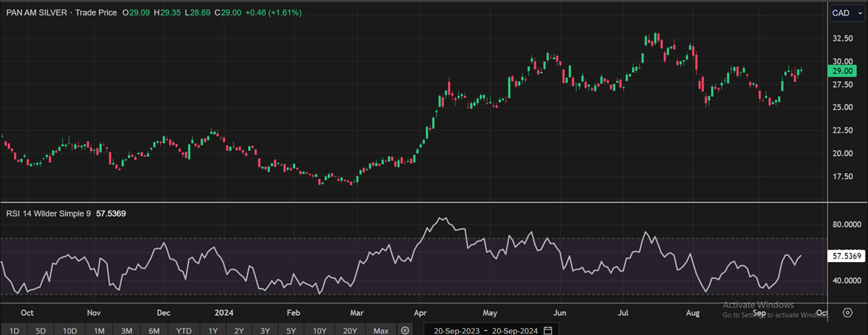Choose the 20Y time range
868x335 pixels.
[x=350, y=331]
